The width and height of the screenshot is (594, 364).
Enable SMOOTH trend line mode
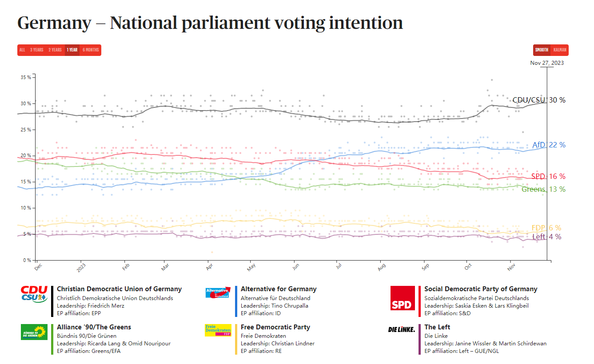tap(542, 50)
